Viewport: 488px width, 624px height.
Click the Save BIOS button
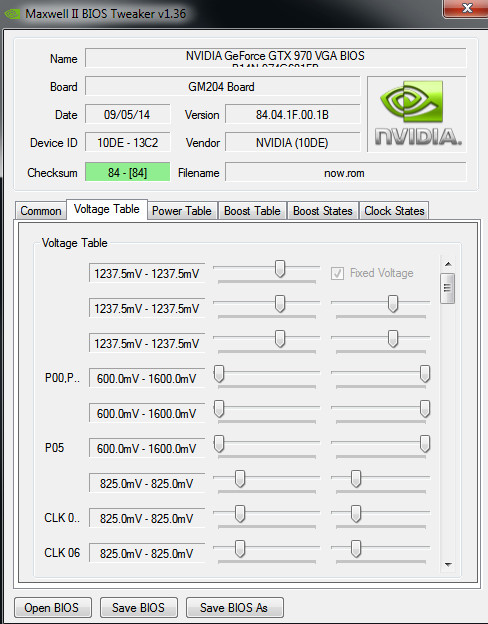[x=138, y=607]
